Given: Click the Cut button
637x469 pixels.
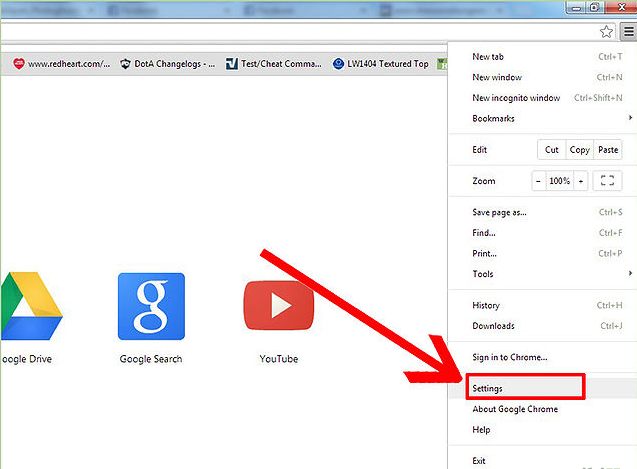Looking at the screenshot, I should [551, 150].
